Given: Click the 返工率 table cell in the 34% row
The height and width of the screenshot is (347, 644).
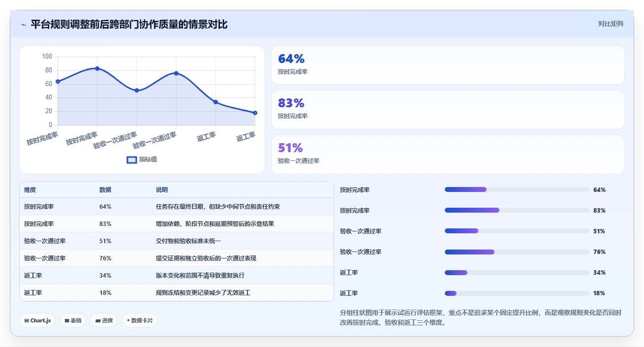Looking at the screenshot, I should pos(33,276).
